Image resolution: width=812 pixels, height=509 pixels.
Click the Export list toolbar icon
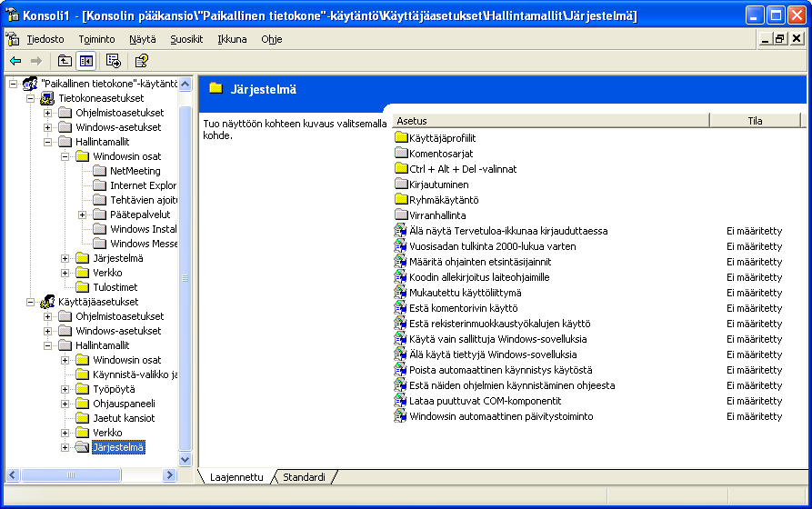click(114, 61)
